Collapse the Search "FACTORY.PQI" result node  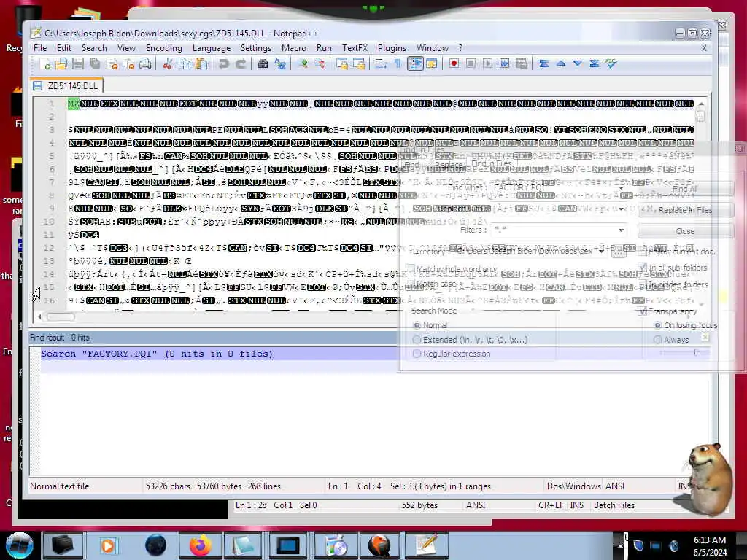35,354
